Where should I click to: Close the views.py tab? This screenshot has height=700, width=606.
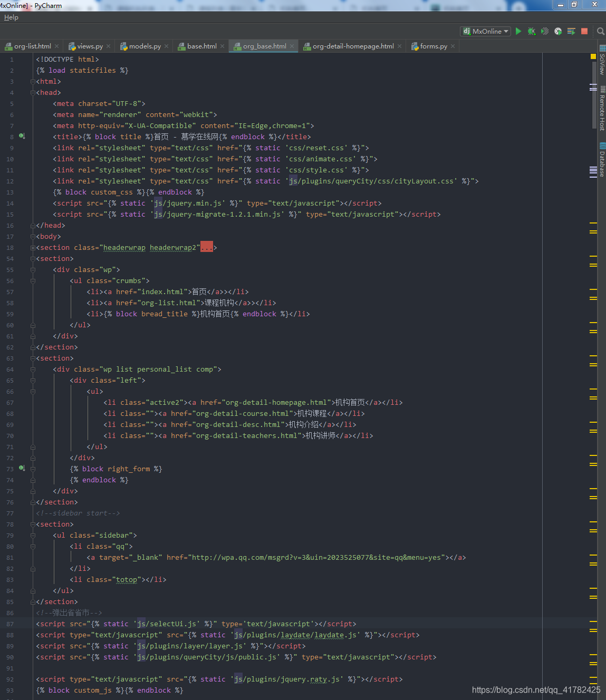[x=108, y=46]
